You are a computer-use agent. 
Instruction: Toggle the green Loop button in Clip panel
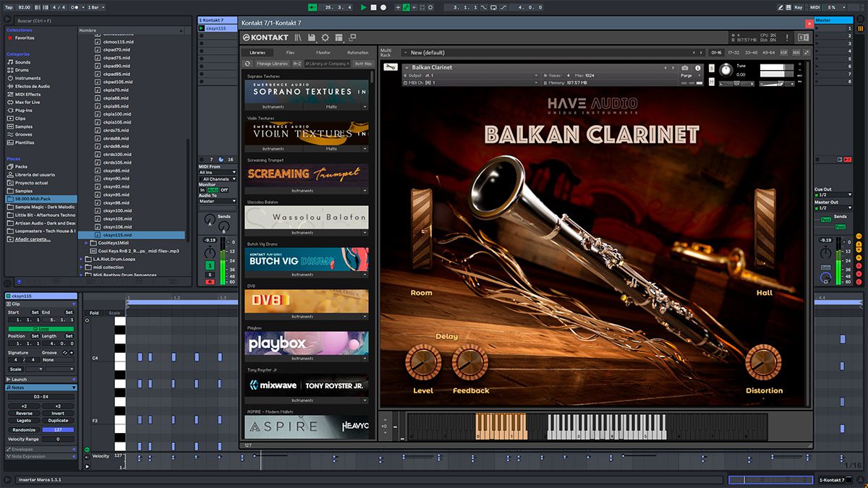point(40,329)
